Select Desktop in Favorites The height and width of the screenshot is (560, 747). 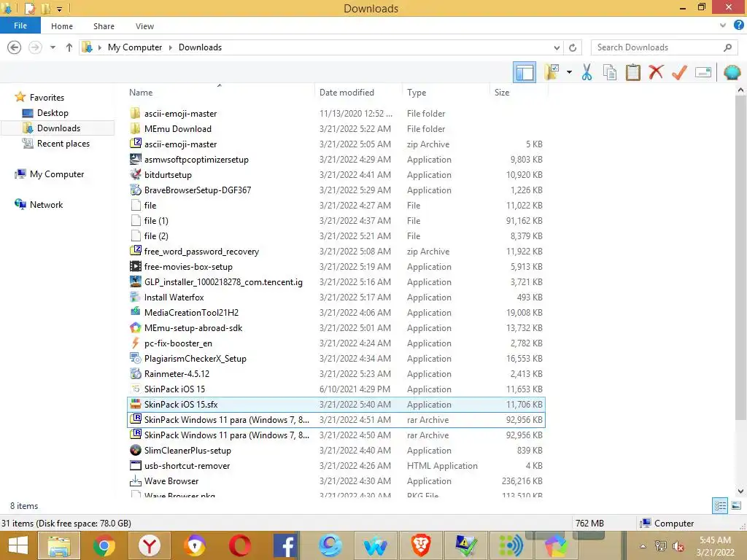(x=53, y=113)
